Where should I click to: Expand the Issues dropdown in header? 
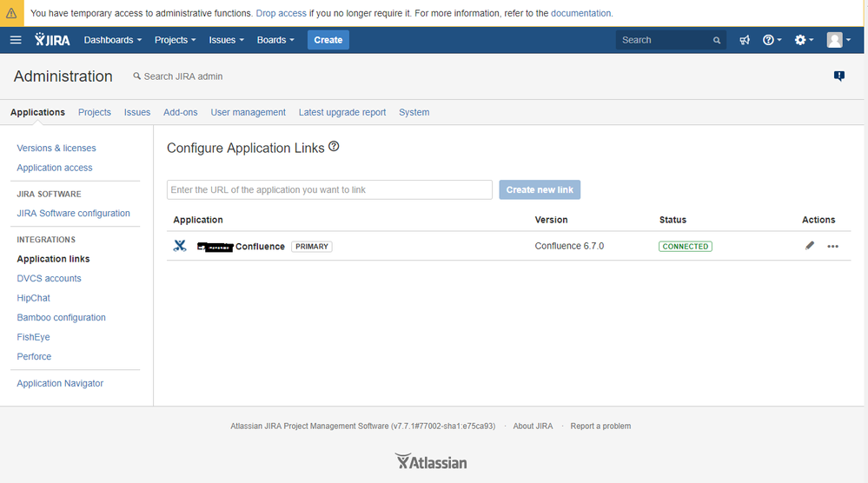[227, 40]
